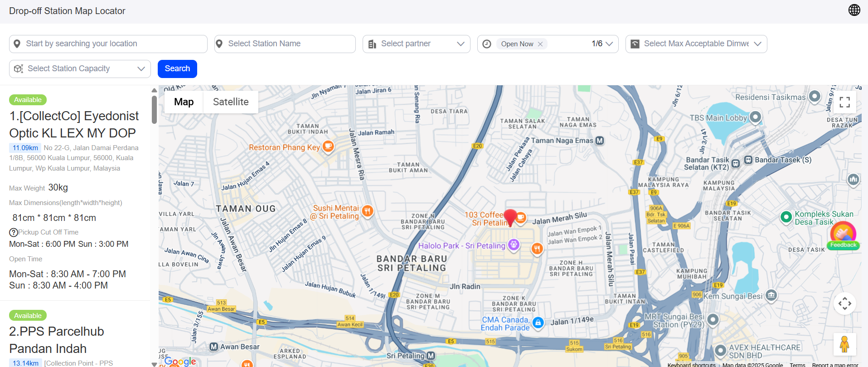This screenshot has width=868, height=367.
Task: Click the Taman Naga Emas station icon
Action: (600, 141)
